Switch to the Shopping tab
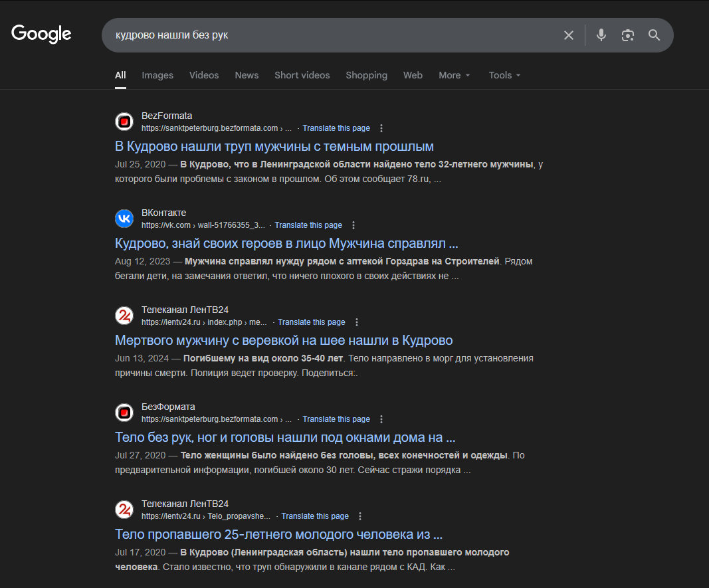This screenshot has width=709, height=588. (x=366, y=76)
